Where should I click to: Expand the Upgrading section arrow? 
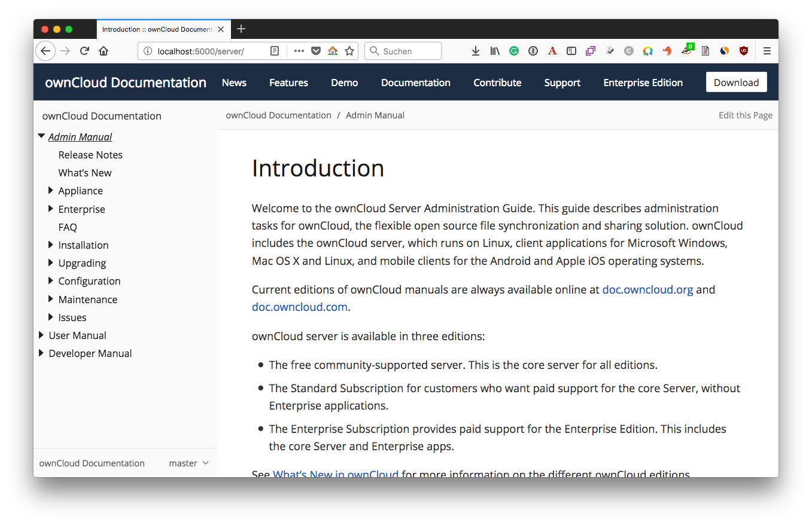[x=51, y=262]
